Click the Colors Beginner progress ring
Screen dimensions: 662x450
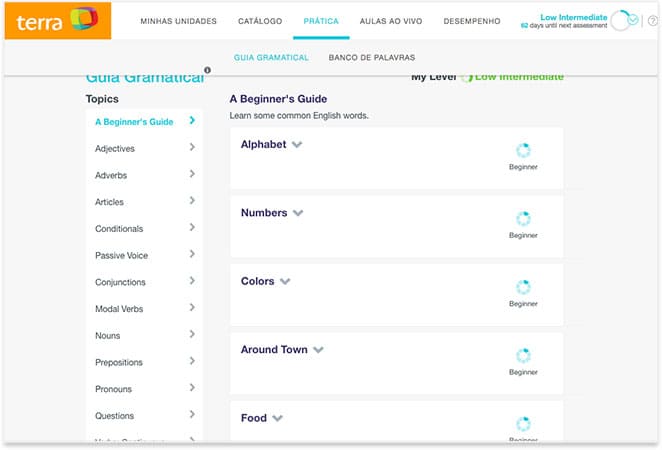point(523,287)
